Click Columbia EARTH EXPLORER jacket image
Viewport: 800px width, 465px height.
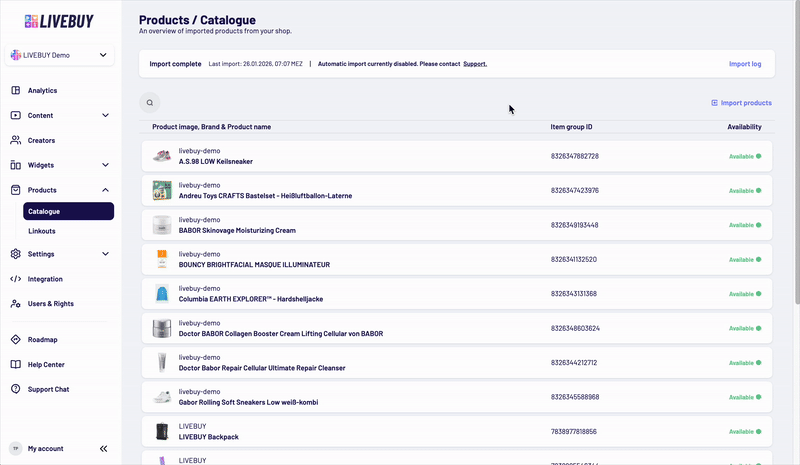click(x=162, y=293)
